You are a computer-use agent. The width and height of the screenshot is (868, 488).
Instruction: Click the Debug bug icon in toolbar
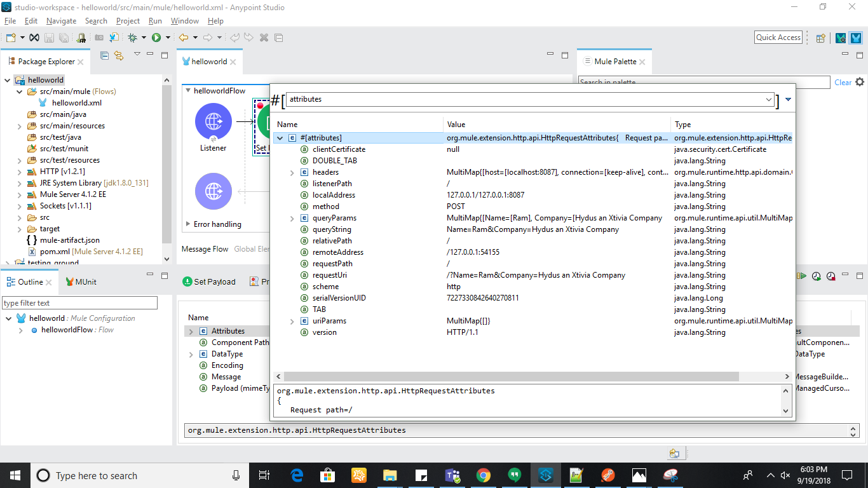coord(133,37)
